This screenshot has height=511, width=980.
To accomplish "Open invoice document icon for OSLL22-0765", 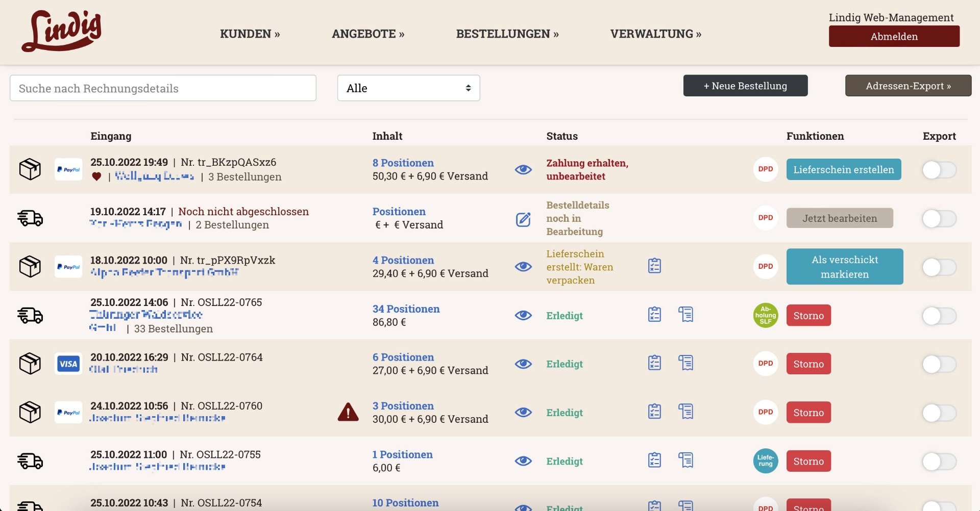I will click(x=685, y=314).
